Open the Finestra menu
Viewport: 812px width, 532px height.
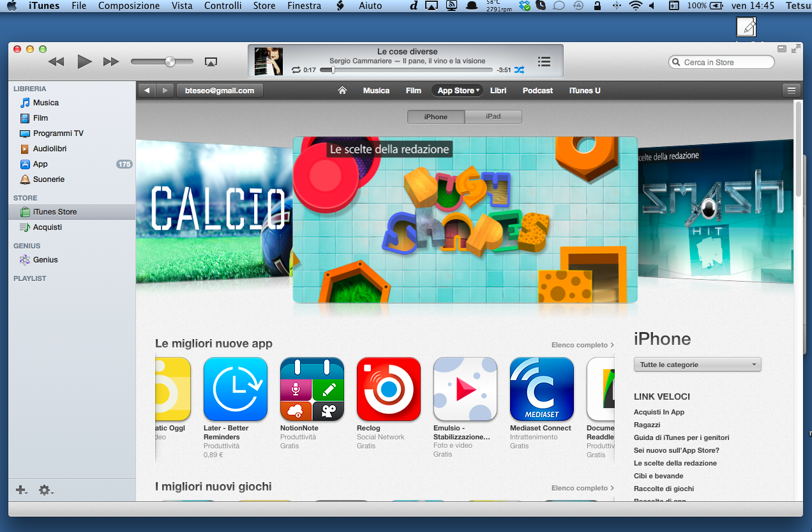(304, 6)
